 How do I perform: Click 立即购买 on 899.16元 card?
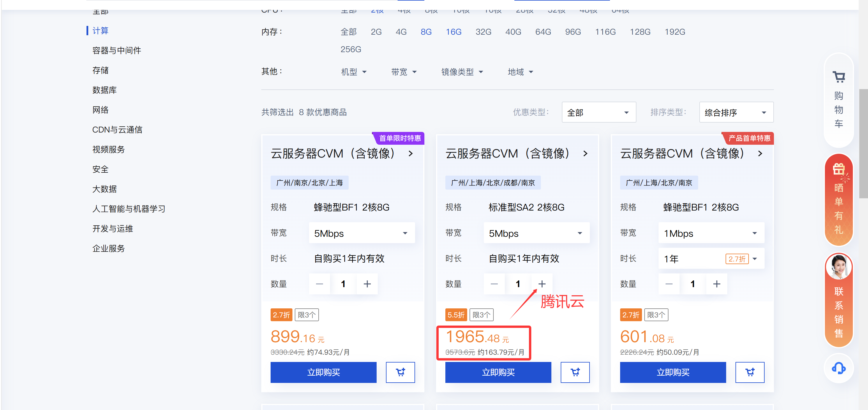pos(324,372)
